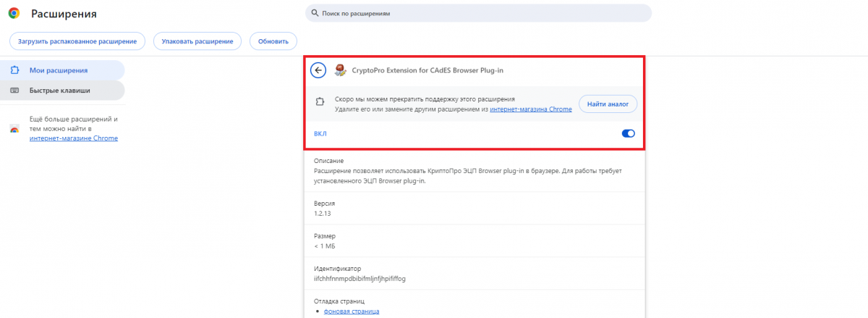Open the Мои расширения sidebar section
The height and width of the screenshot is (318, 868).
point(62,70)
